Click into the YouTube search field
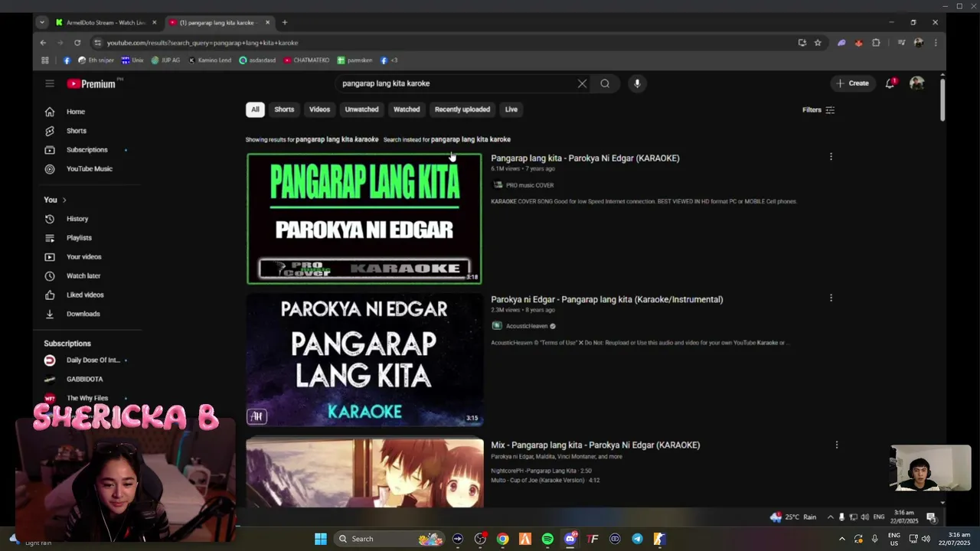 point(456,83)
